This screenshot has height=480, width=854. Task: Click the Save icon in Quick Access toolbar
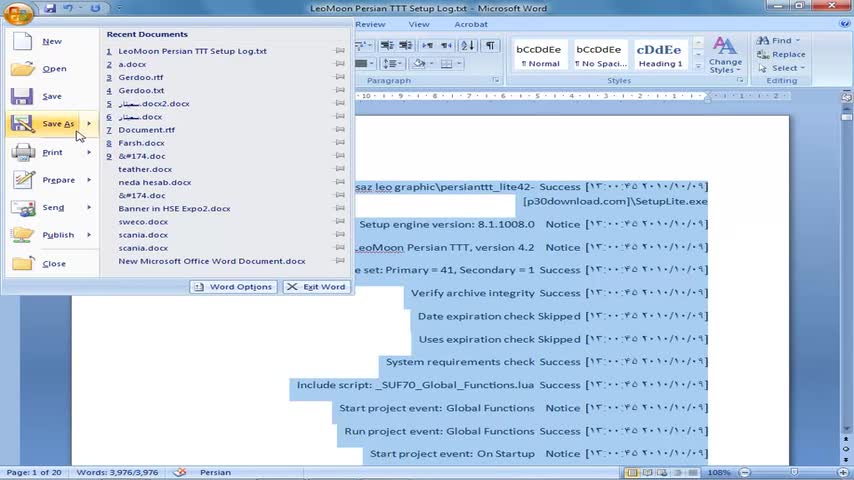50,8
